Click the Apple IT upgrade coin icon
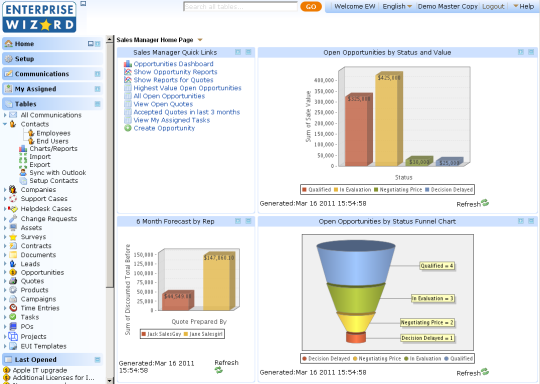The image size is (540, 384). click(6, 370)
